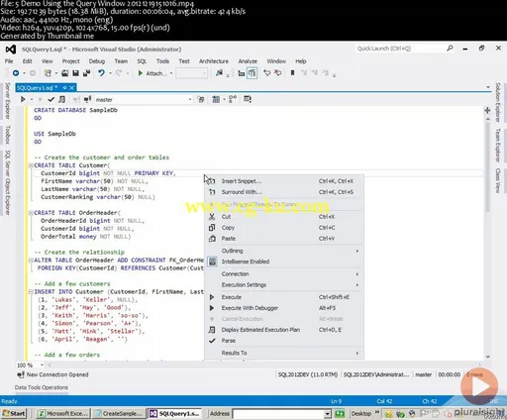The width and height of the screenshot is (507, 420).
Task: Select Parse from the context menu
Action: [x=284, y=341]
